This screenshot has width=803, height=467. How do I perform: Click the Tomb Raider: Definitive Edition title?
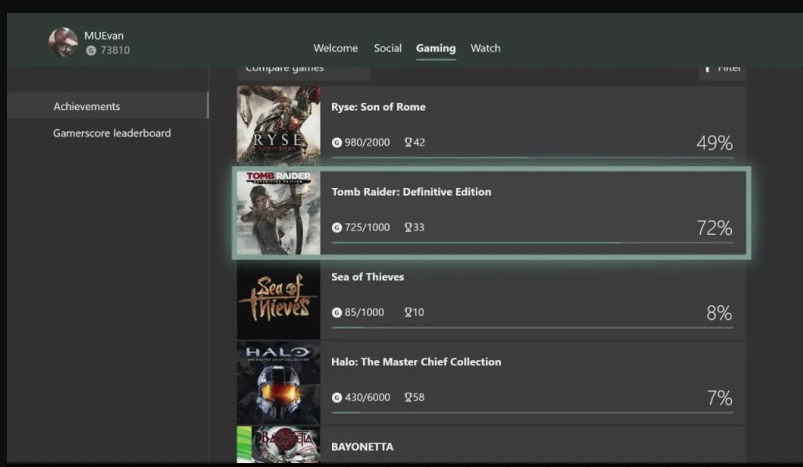(411, 192)
